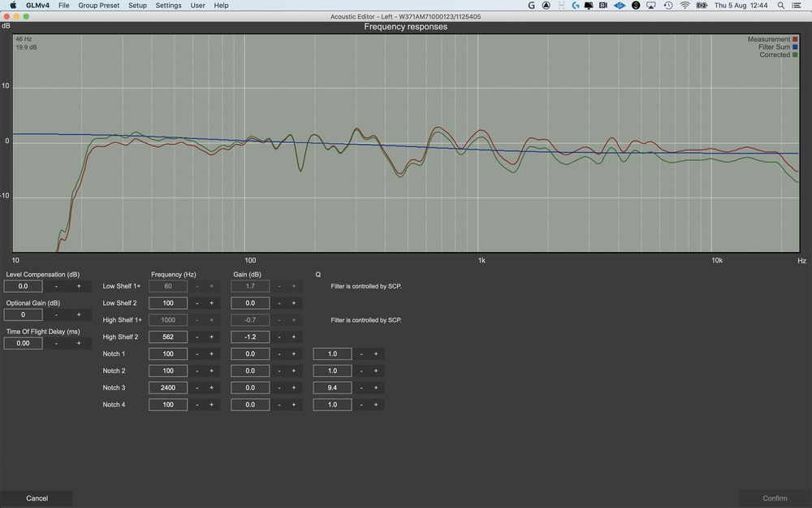Open the Wi-Fi status menu
Screen dimensions: 812x508
click(x=685, y=5)
